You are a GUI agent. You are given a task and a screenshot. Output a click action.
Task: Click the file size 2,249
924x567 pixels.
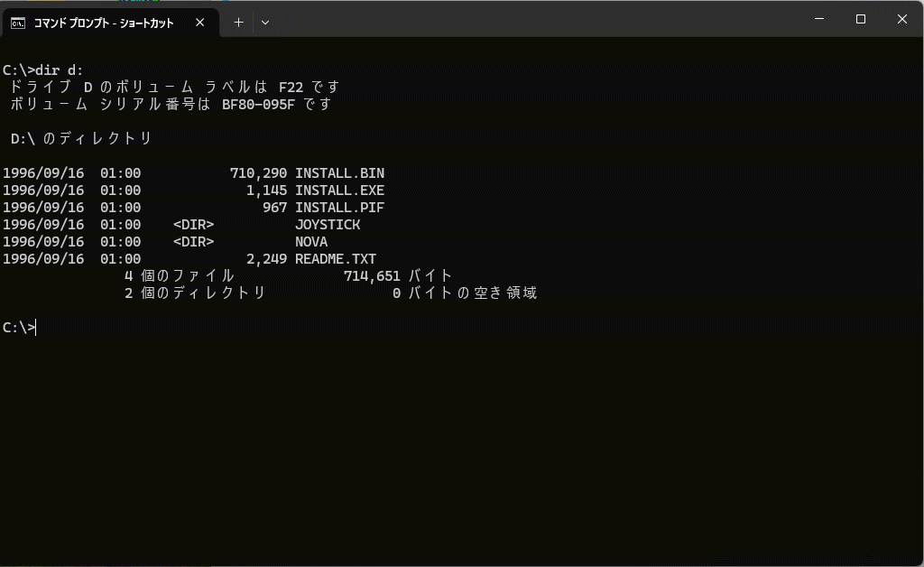point(267,259)
